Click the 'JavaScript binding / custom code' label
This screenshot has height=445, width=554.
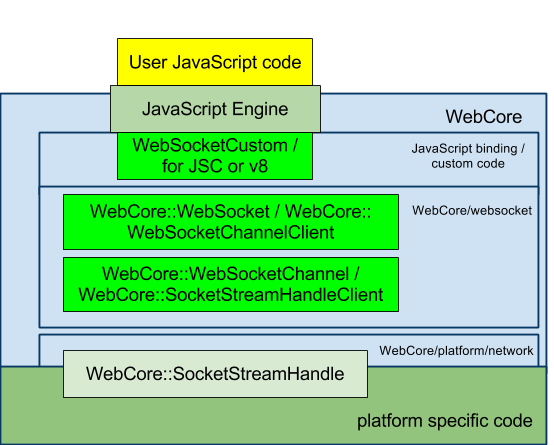[468, 156]
